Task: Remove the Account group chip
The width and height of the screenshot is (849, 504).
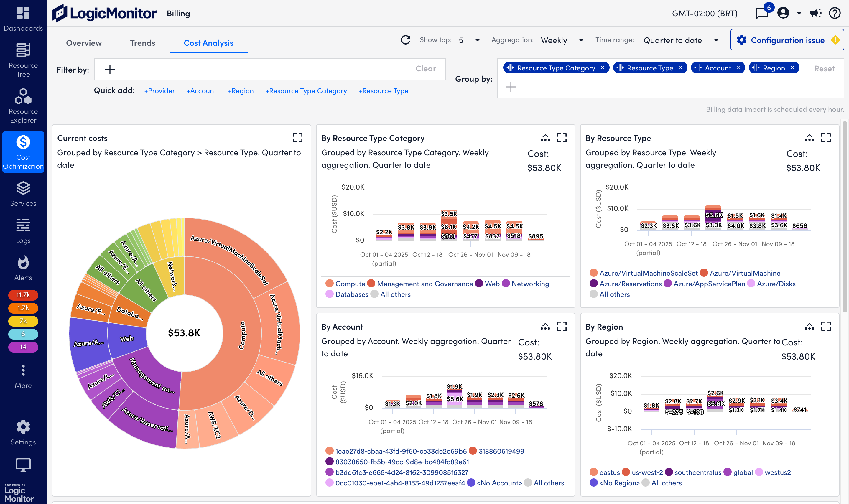Action: pyautogui.click(x=738, y=67)
